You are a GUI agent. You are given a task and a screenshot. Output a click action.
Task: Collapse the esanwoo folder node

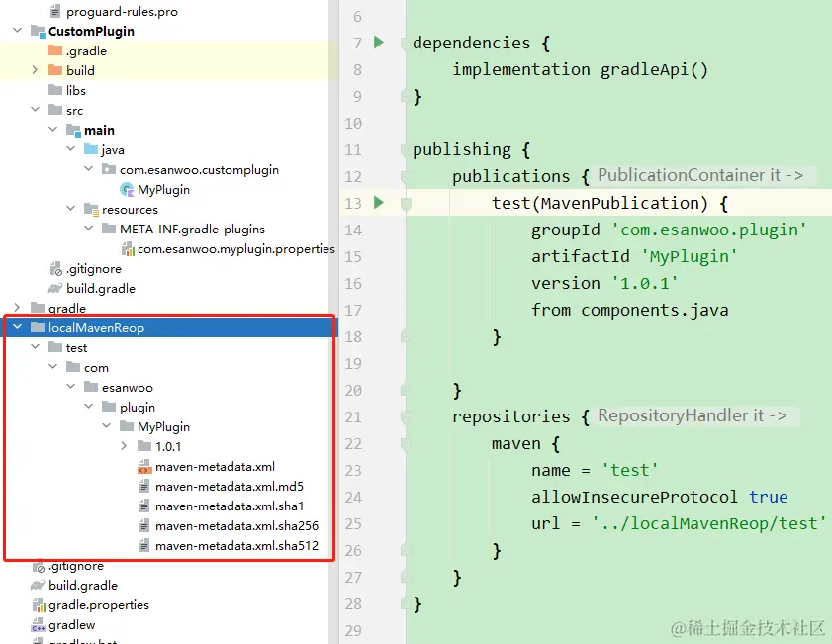[70, 386]
